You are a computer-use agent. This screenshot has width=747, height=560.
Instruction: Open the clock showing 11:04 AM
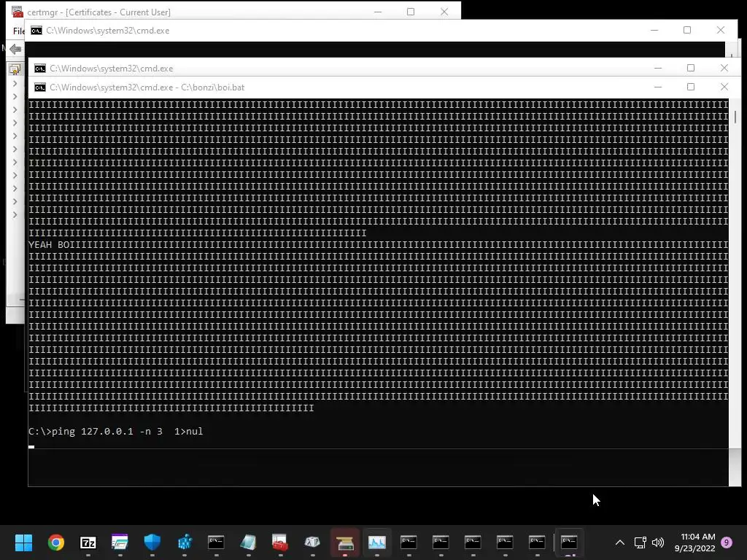[x=694, y=542]
